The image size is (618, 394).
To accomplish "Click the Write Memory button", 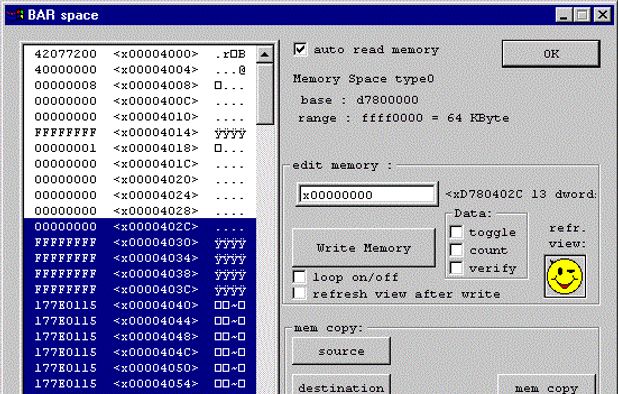I will pyautogui.click(x=364, y=248).
